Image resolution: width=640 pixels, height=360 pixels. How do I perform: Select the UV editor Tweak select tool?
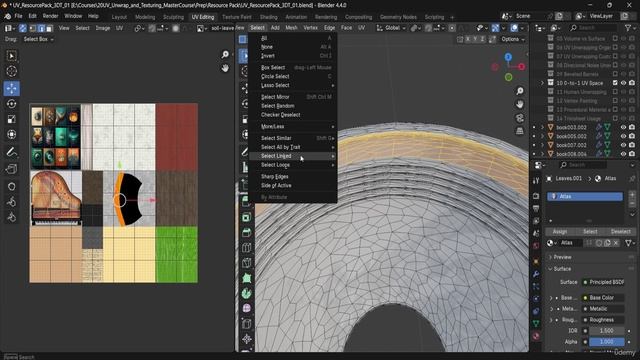click(11, 56)
